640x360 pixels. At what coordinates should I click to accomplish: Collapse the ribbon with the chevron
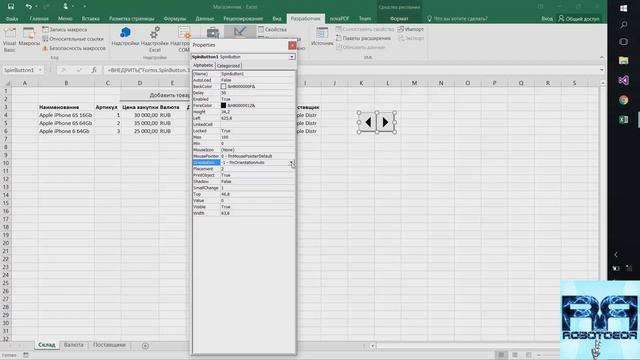click(x=602, y=58)
